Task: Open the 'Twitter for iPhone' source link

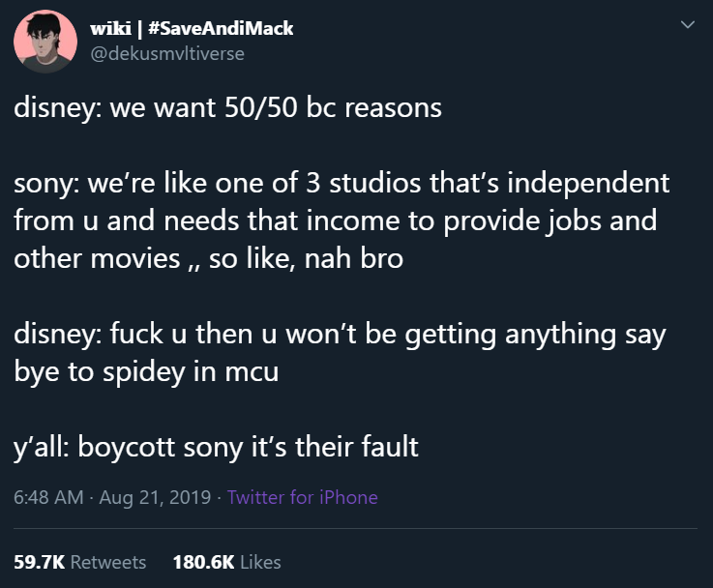Action: click(x=303, y=497)
